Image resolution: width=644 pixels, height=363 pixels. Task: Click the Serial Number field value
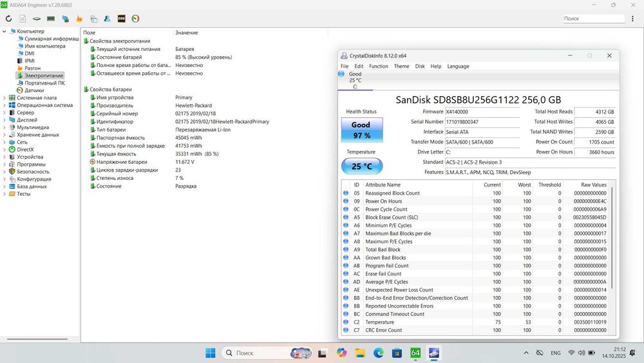[482, 122]
